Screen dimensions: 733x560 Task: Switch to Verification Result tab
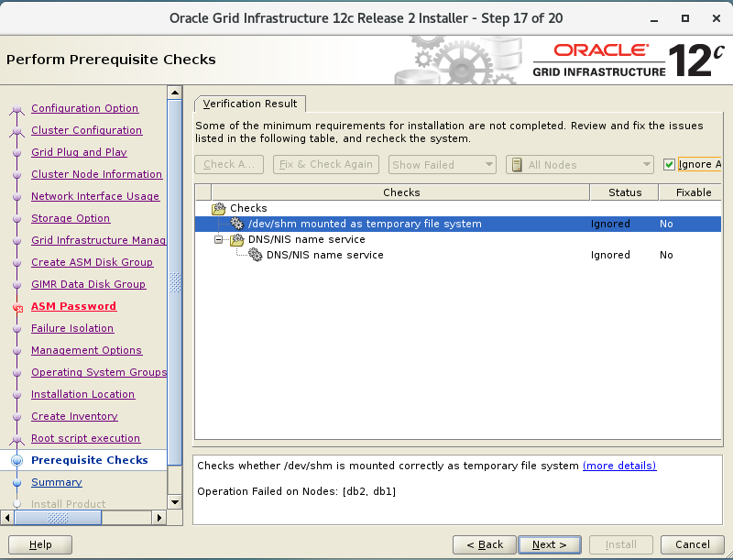click(x=250, y=104)
